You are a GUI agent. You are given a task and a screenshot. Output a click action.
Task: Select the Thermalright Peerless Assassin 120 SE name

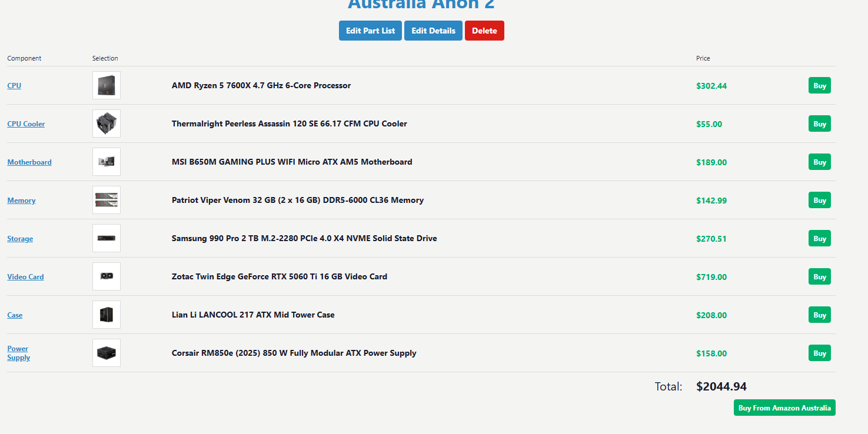pos(290,123)
